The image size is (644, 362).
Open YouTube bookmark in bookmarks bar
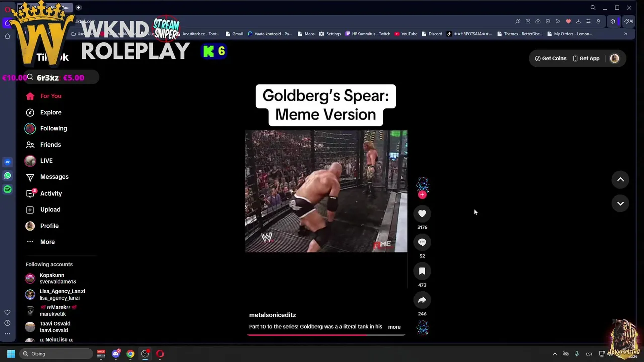pos(406,34)
